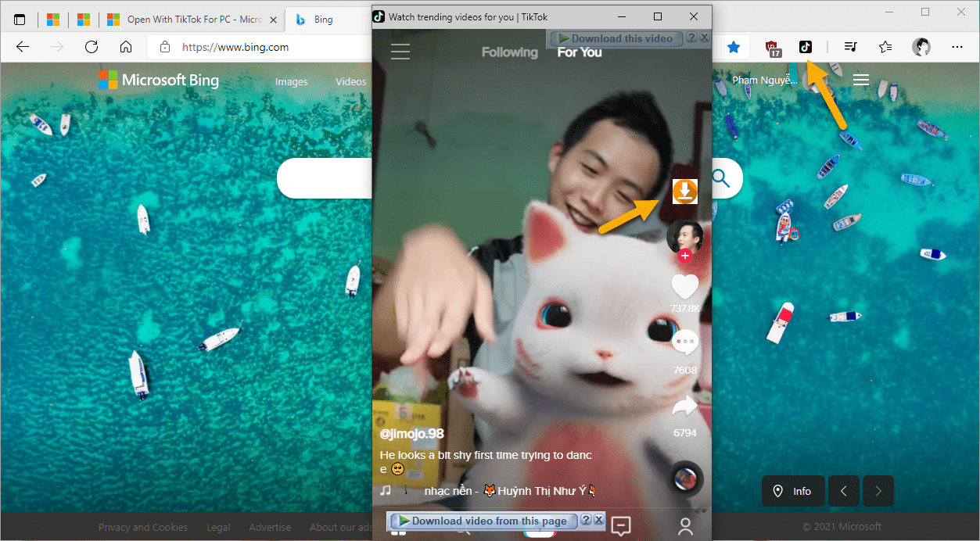Open Legal footer link
Viewport: 980px width, 541px height.
pos(218,527)
